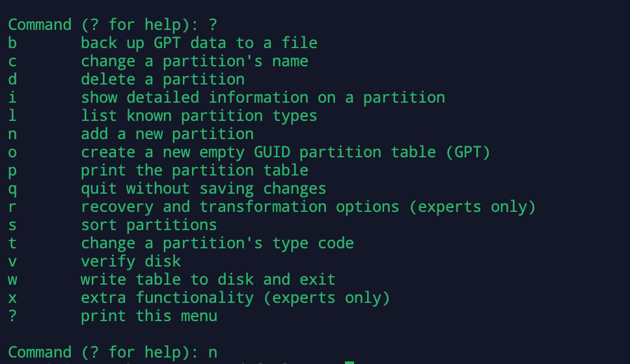Click 'extra functionality (experts only)' line
The width and height of the screenshot is (630, 364).
click(235, 298)
